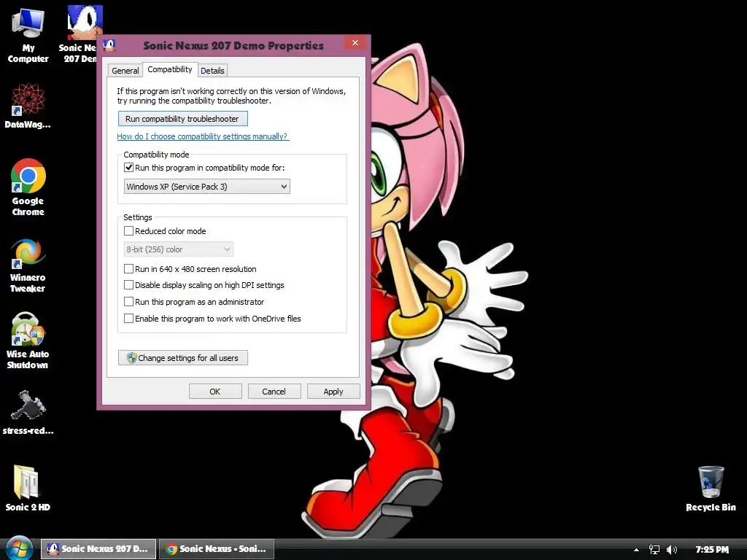Select the Wise Auto Shutdown desktop icon
Viewport: 747px width, 560px height.
point(28,341)
